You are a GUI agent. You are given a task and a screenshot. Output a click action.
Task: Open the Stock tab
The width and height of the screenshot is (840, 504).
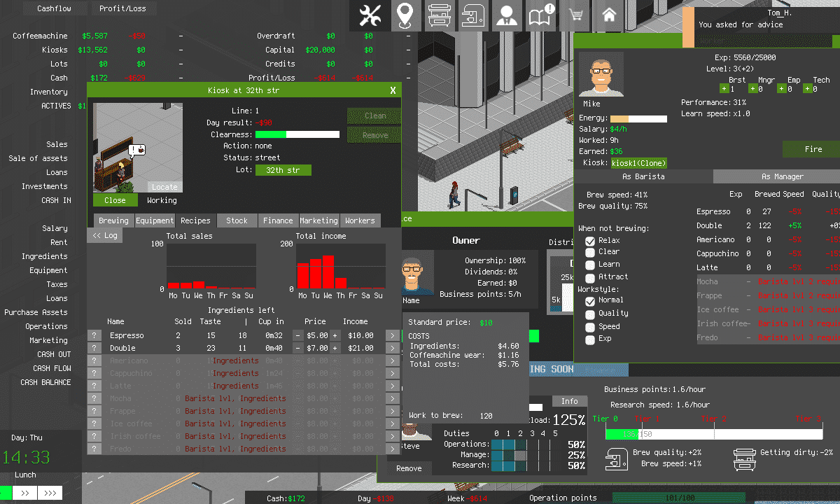click(237, 220)
